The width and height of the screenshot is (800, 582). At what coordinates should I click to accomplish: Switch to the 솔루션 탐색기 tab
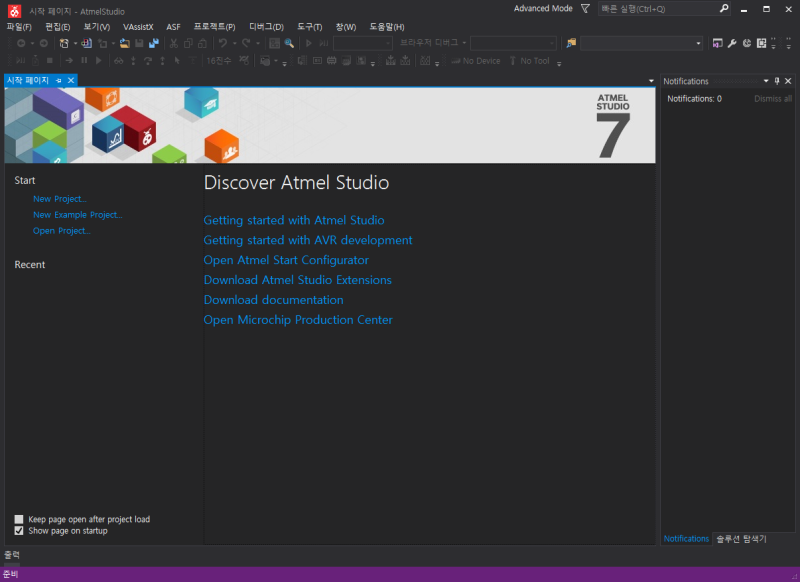click(741, 539)
